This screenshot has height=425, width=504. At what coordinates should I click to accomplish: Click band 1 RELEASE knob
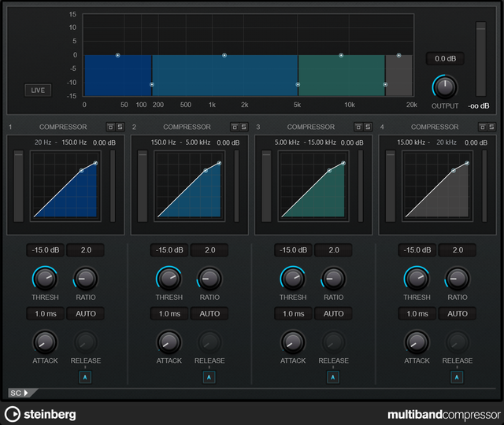[86, 342]
